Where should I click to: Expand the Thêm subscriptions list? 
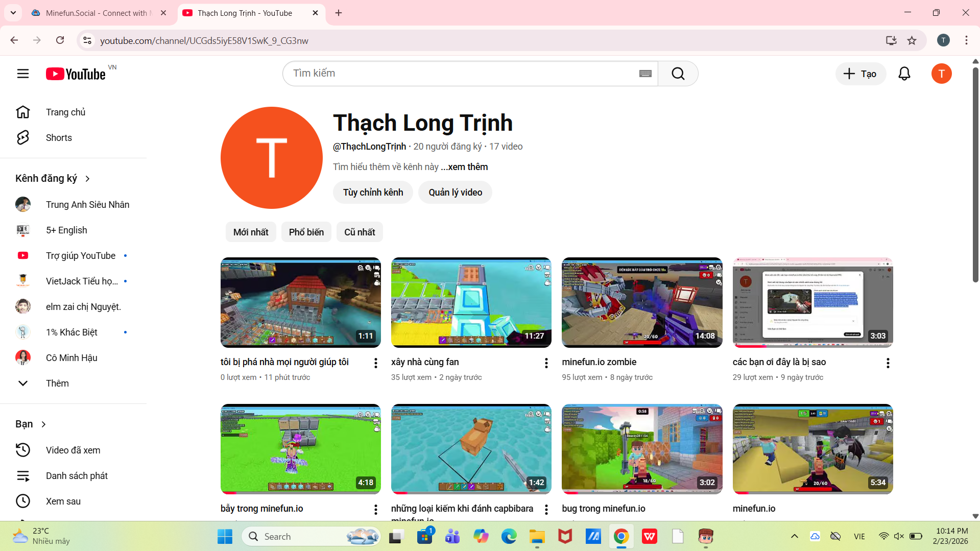click(57, 383)
